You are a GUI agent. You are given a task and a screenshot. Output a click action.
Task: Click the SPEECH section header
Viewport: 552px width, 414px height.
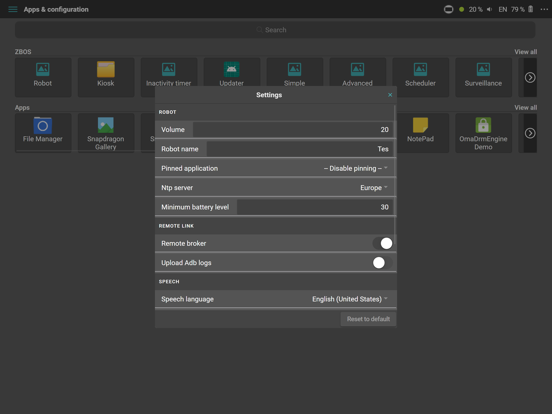169,281
